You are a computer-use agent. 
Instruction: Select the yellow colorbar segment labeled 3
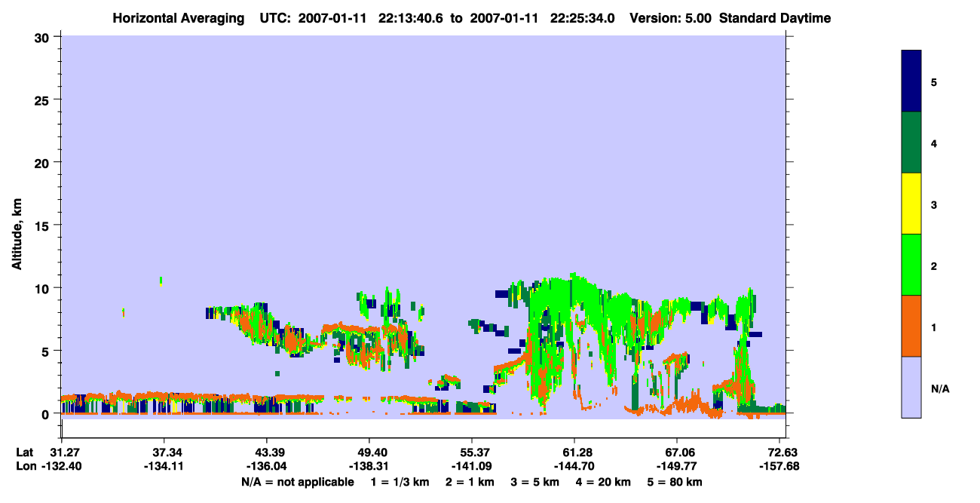911,204
